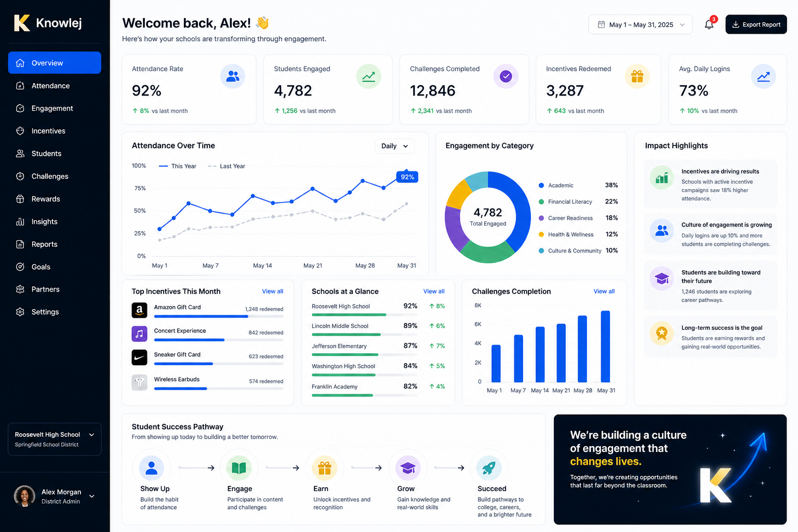The height and width of the screenshot is (532, 798).
Task: Click the Roosevelt High School progress bar
Action: [x=365, y=315]
